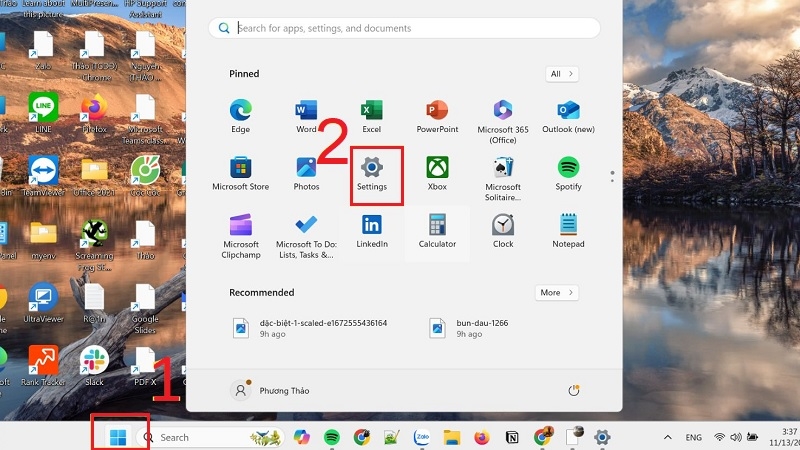This screenshot has height=450, width=800.
Task: Check the battery status icon
Action: 753,437
